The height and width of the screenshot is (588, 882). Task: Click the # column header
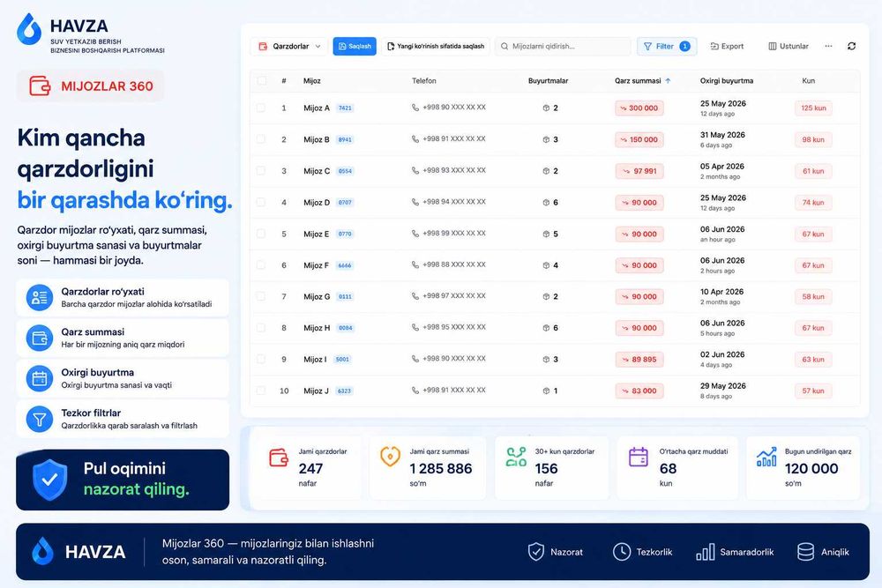(x=284, y=81)
